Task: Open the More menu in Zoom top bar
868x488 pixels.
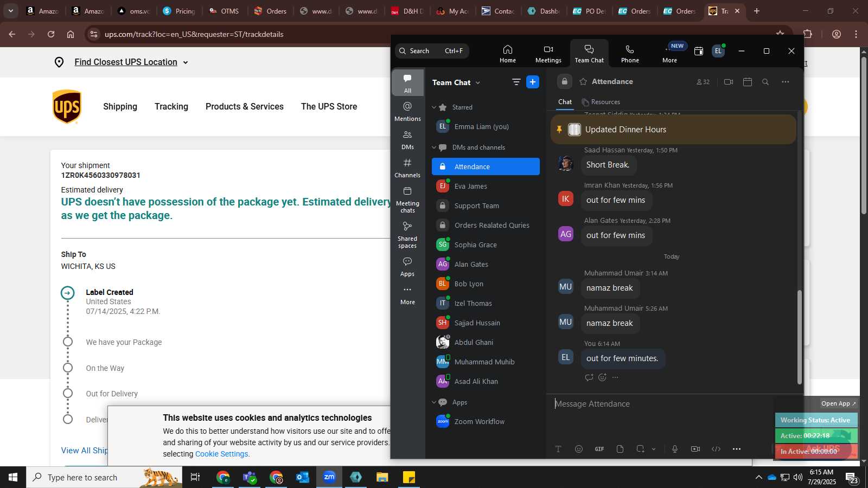Action: tap(669, 54)
